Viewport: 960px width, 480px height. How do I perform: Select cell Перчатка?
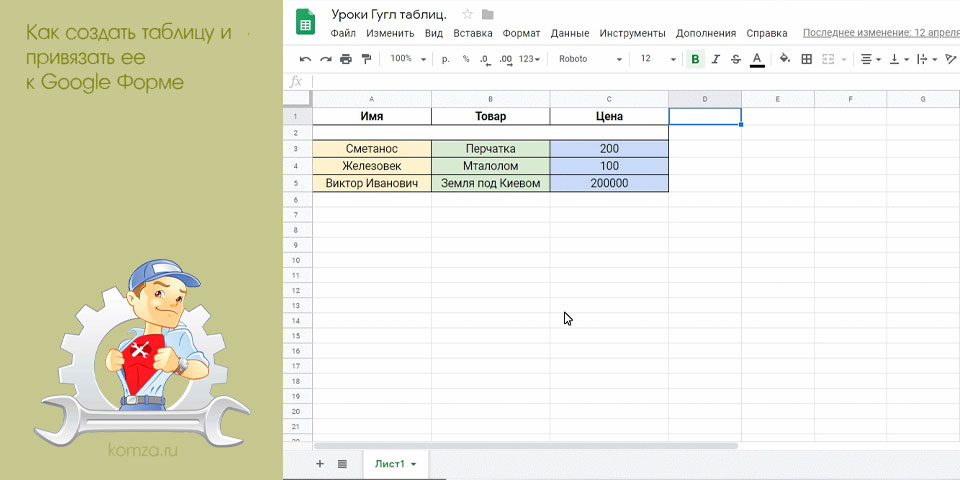tap(490, 149)
